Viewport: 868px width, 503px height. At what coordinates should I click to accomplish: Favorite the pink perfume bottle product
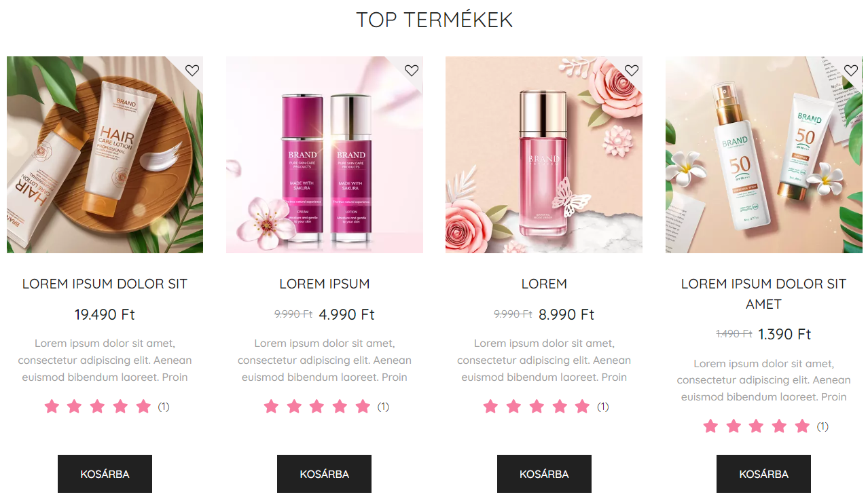(x=632, y=71)
